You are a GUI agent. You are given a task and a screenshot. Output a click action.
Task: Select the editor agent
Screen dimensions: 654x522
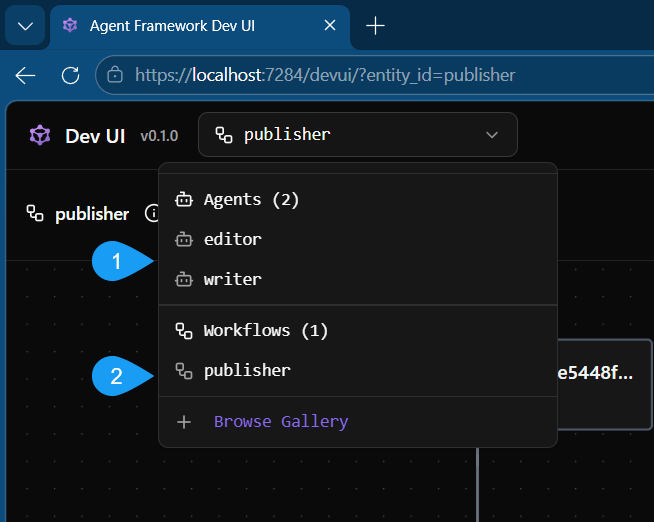[x=358, y=239]
